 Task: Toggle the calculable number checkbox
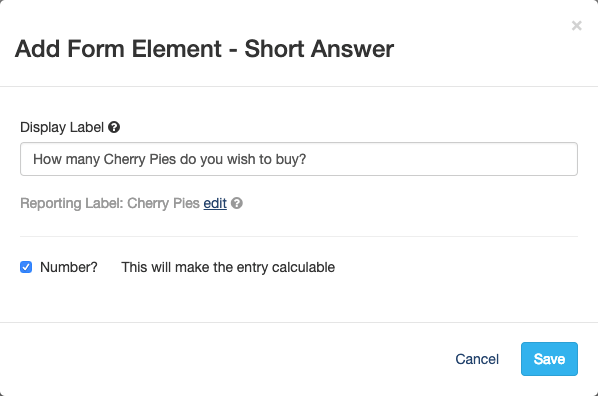(x=26, y=267)
